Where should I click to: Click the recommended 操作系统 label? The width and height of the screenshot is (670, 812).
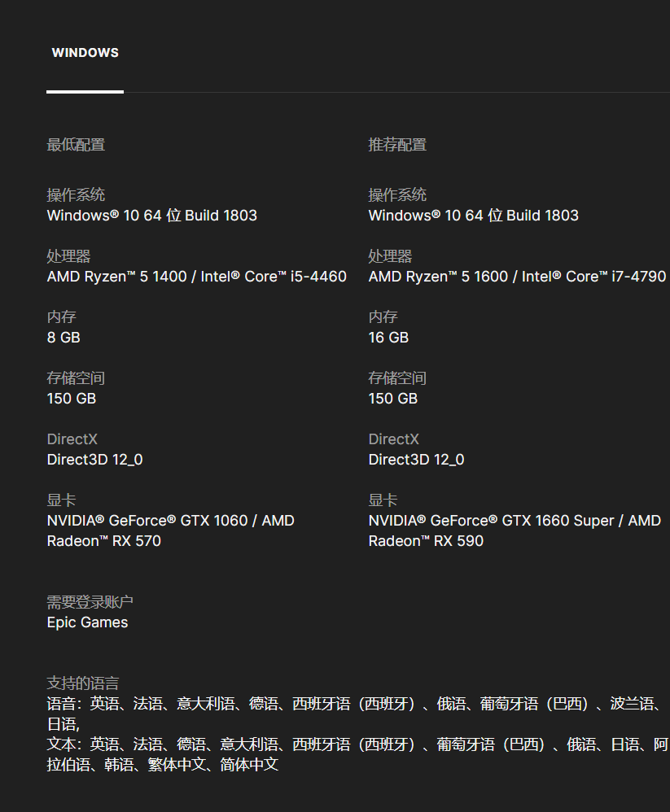397,195
